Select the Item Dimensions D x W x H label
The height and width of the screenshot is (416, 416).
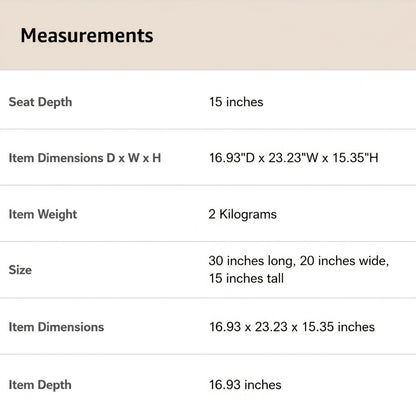[85, 158]
